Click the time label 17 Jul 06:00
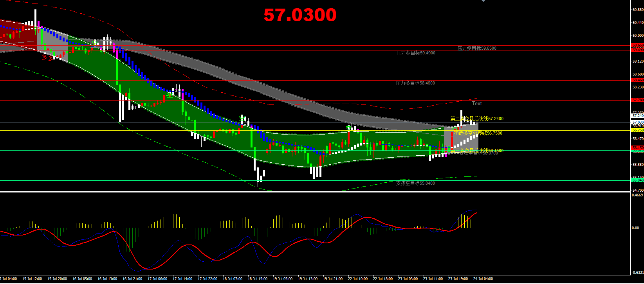 click(x=157, y=279)
